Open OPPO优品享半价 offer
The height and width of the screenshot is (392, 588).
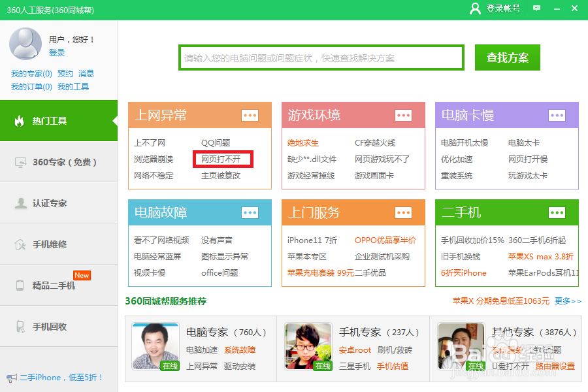coord(385,240)
